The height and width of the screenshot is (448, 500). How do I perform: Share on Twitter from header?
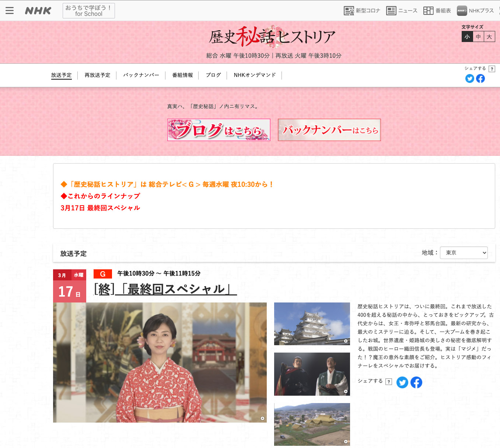tap(469, 78)
